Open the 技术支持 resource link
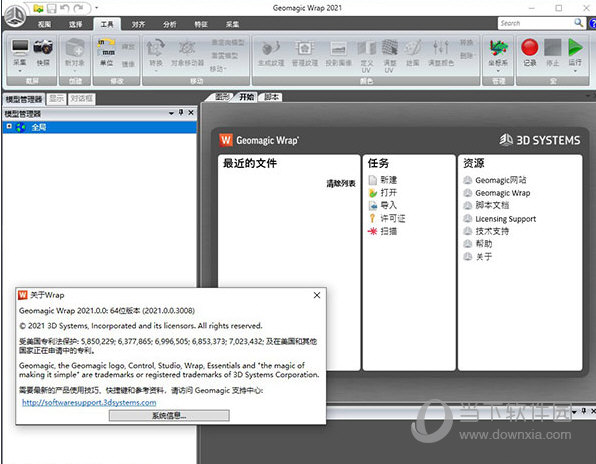This screenshot has width=596, height=464. pos(492,231)
